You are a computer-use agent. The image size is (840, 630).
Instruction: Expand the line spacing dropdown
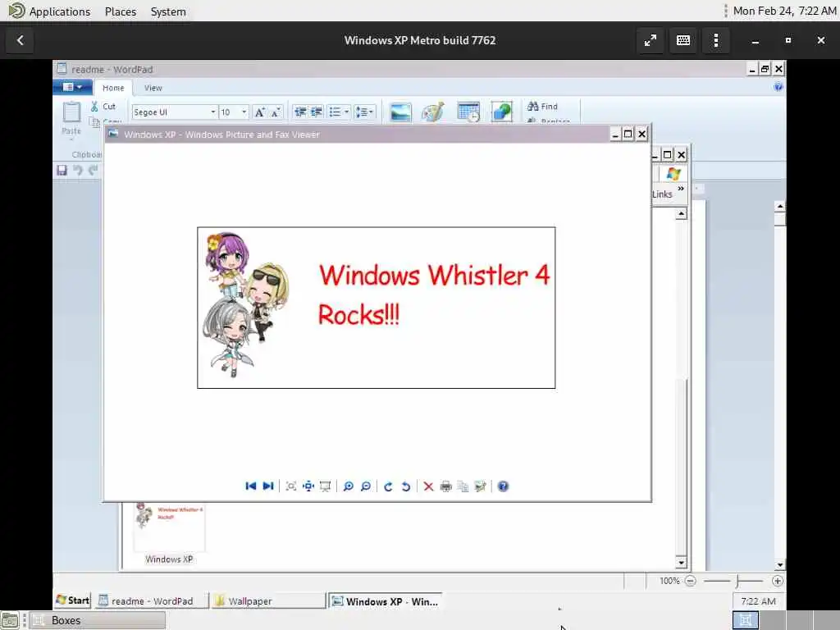[372, 112]
